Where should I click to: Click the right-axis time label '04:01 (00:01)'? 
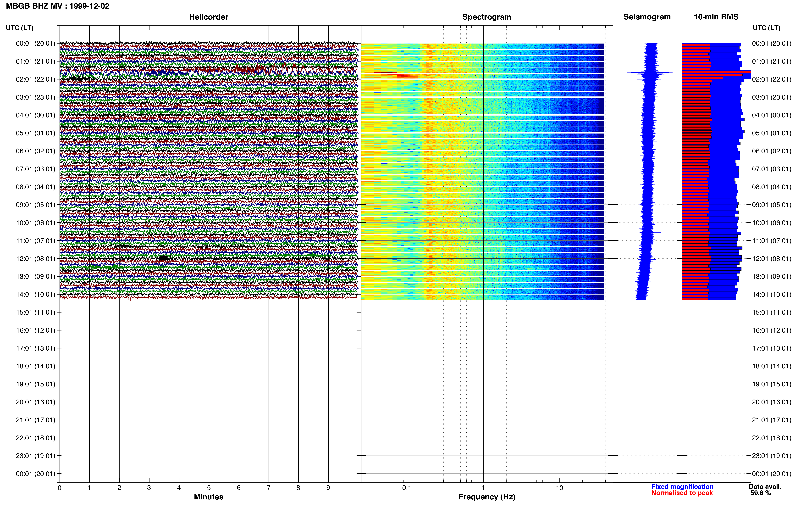click(772, 115)
